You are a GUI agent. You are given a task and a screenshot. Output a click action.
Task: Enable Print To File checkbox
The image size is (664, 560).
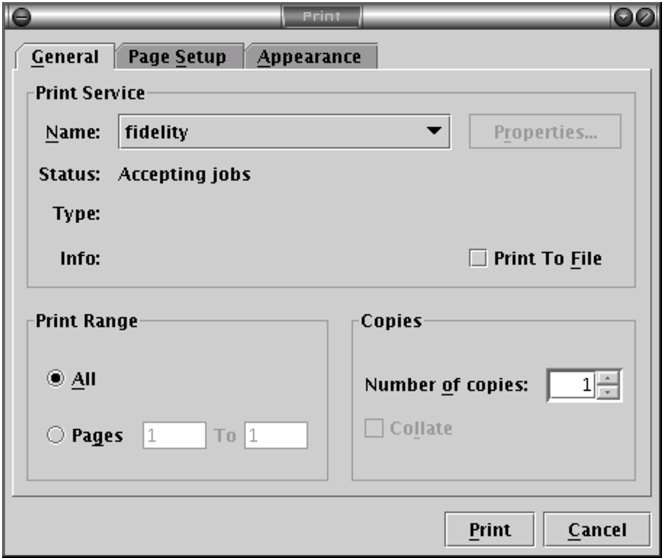tap(478, 259)
